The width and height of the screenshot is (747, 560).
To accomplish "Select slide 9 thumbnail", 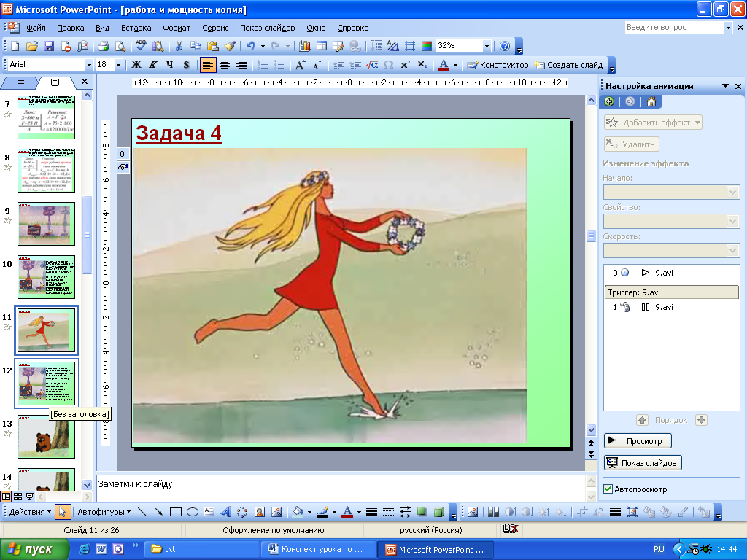I will tap(46, 224).
